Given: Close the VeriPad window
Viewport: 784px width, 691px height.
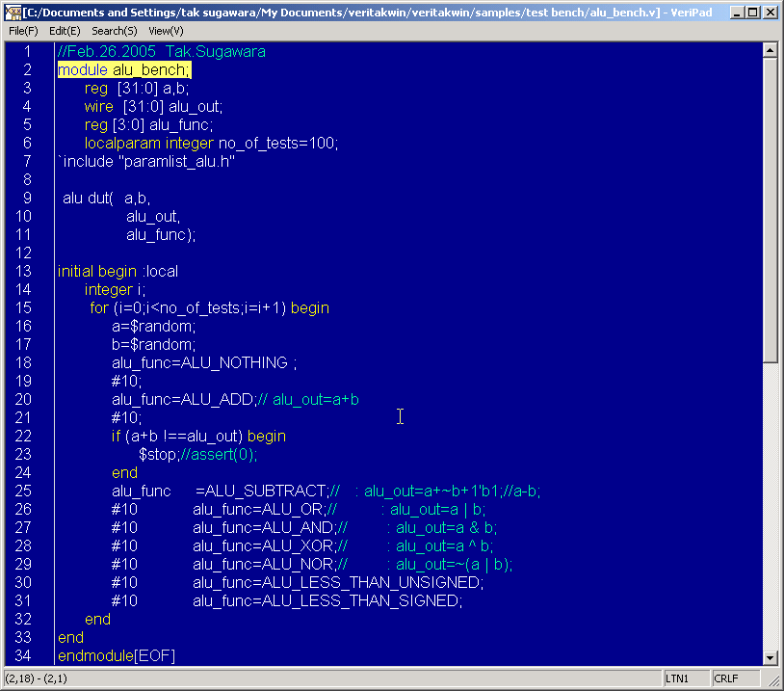Looking at the screenshot, I should click(x=771, y=13).
